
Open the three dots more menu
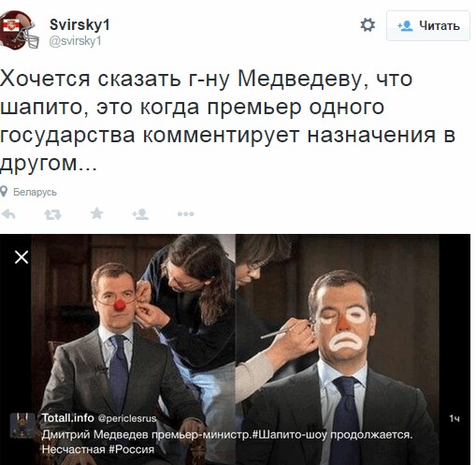click(x=185, y=214)
